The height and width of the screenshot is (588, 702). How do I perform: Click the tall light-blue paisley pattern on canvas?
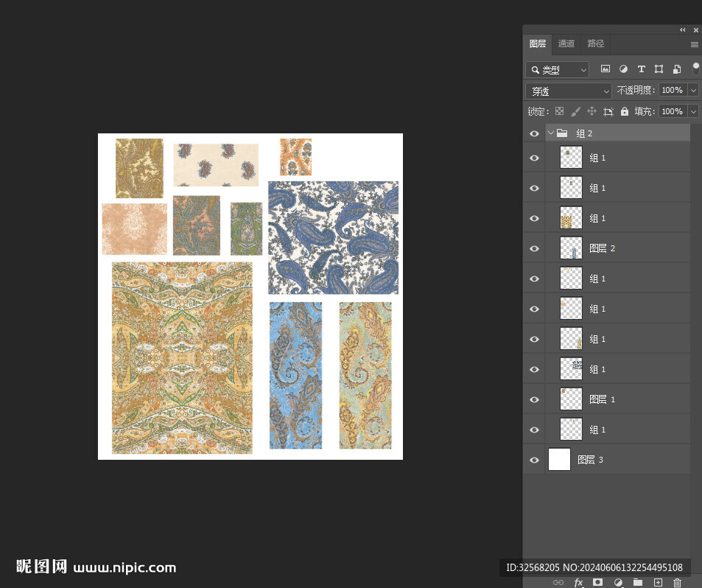pyautogui.click(x=295, y=375)
